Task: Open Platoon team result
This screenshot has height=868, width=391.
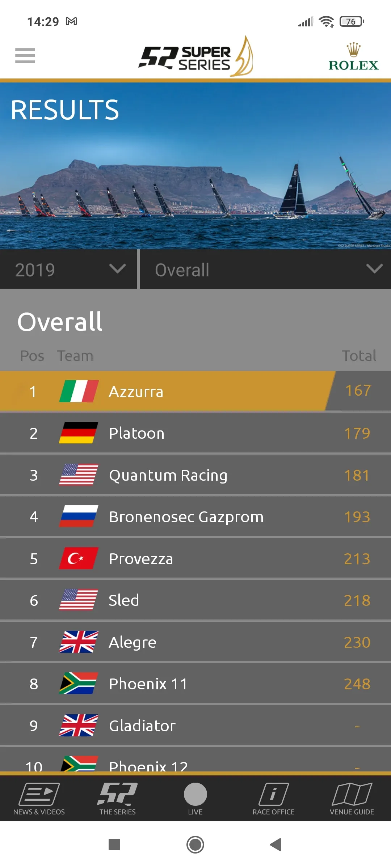Action: (x=195, y=433)
